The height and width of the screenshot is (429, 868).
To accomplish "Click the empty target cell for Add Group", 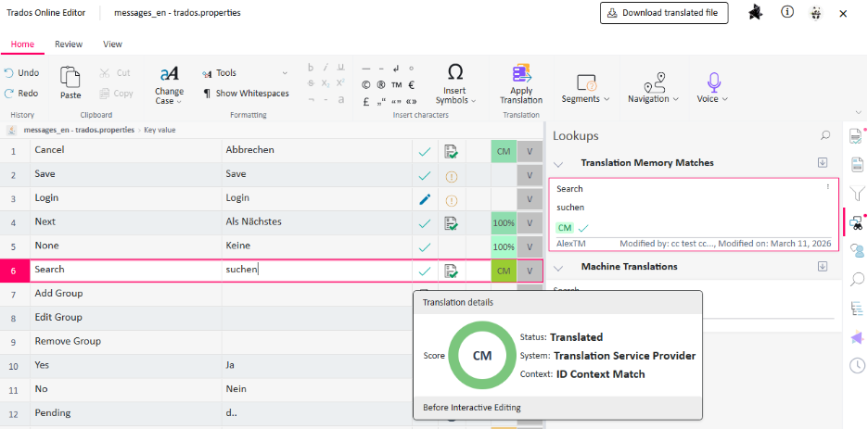I will tap(316, 294).
